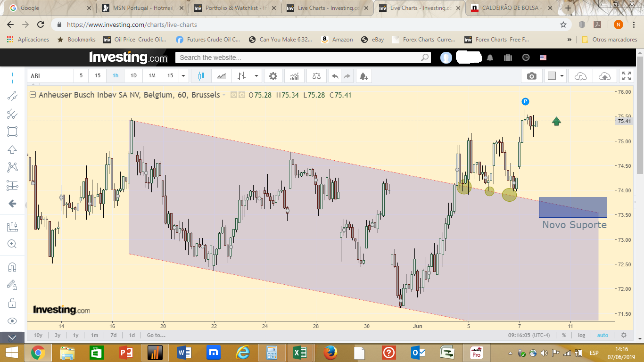
Task: Open the chart style dropdown arrow
Action: [256, 76]
